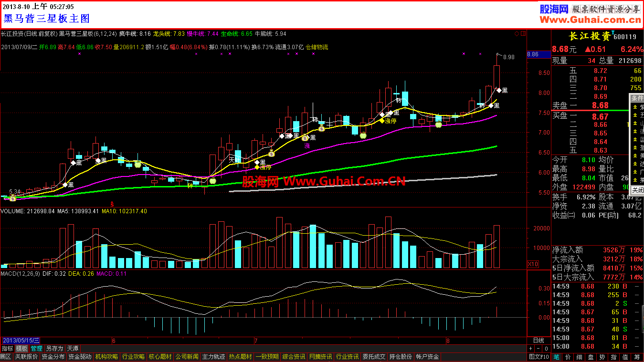
Task: Click the stock name 长江投资 in right panel
Action: (x=590, y=36)
